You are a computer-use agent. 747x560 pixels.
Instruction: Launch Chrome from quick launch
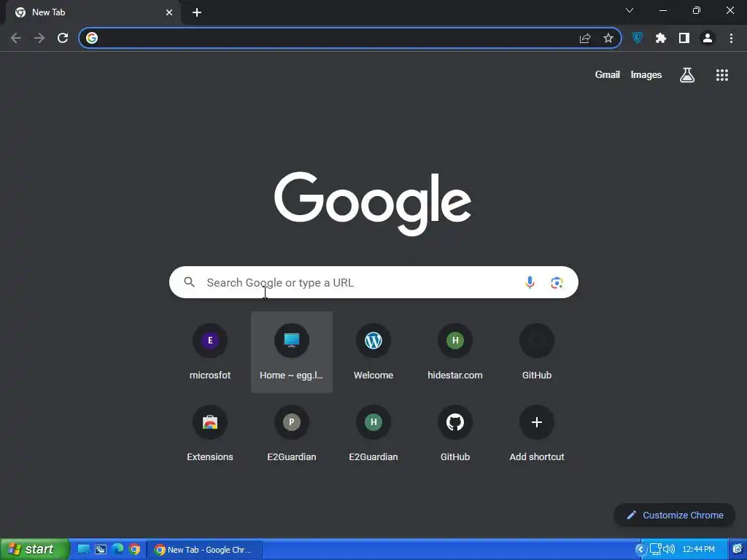(x=134, y=549)
